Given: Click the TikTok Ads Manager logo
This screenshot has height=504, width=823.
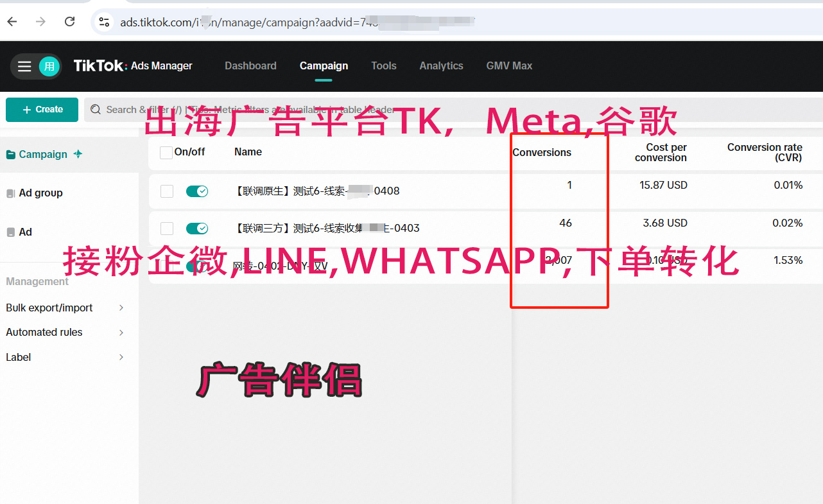Looking at the screenshot, I should pos(133,65).
